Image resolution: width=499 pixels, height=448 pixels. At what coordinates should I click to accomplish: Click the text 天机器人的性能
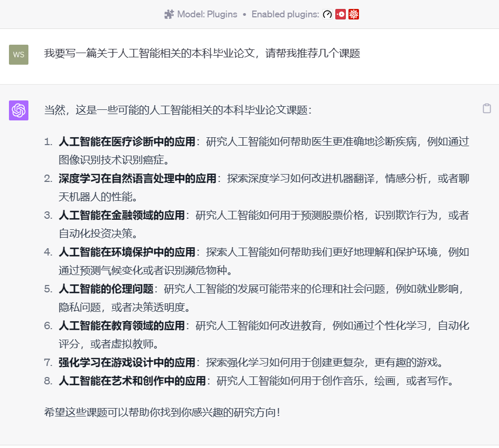[95, 197]
